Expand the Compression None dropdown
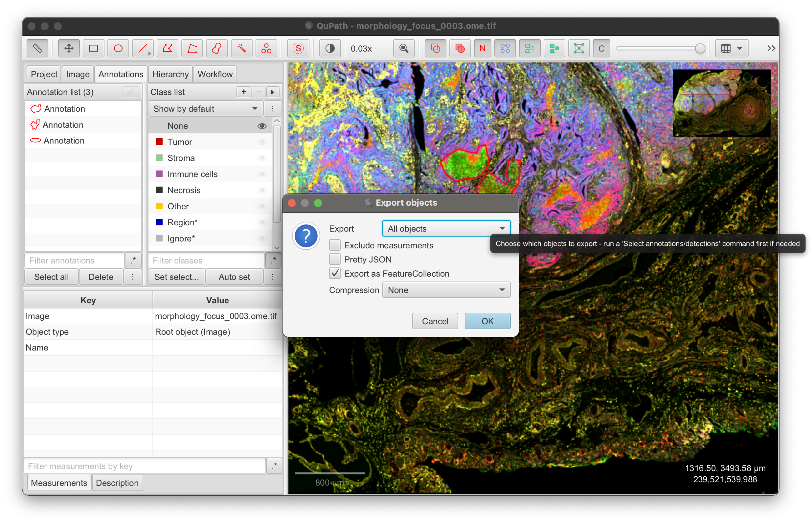Screen dimensions: 812x523 [x=446, y=290]
